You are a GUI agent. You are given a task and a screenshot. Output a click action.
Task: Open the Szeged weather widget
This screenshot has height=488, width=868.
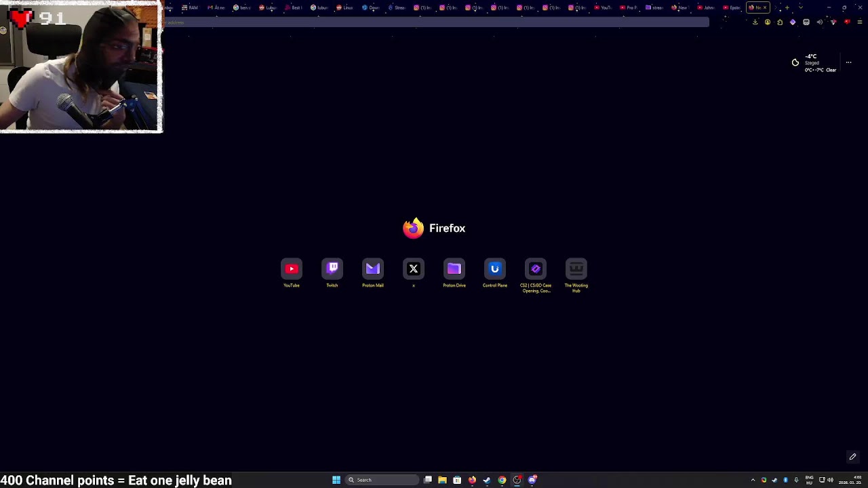click(814, 63)
